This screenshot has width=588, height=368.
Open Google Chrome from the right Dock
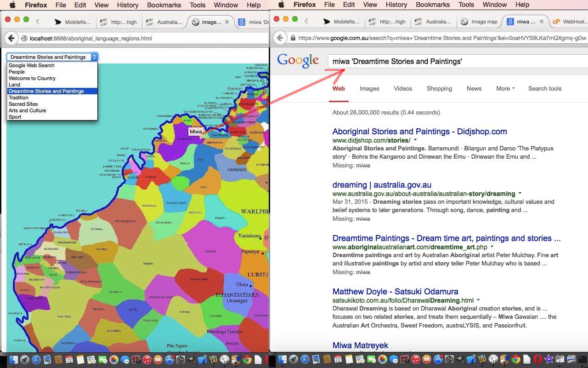(x=516, y=359)
